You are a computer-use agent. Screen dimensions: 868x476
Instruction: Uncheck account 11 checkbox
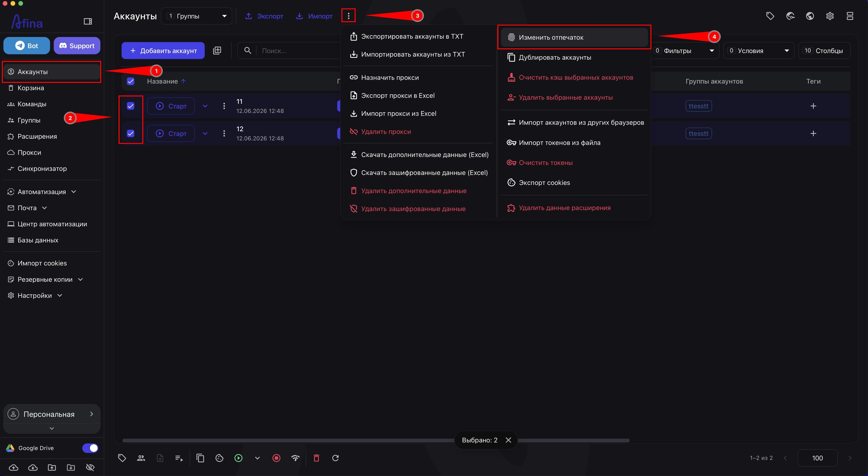click(x=130, y=106)
